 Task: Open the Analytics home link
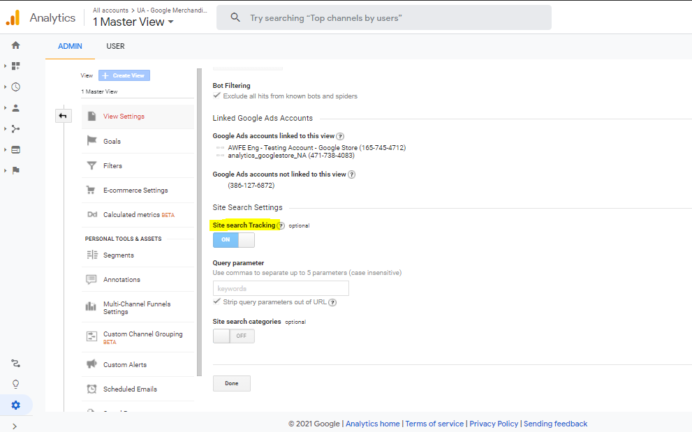372,424
